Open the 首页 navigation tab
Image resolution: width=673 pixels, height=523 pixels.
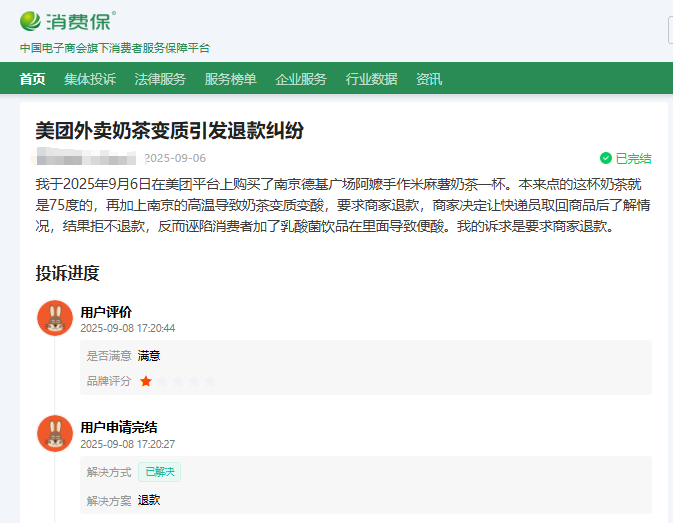tap(32, 79)
